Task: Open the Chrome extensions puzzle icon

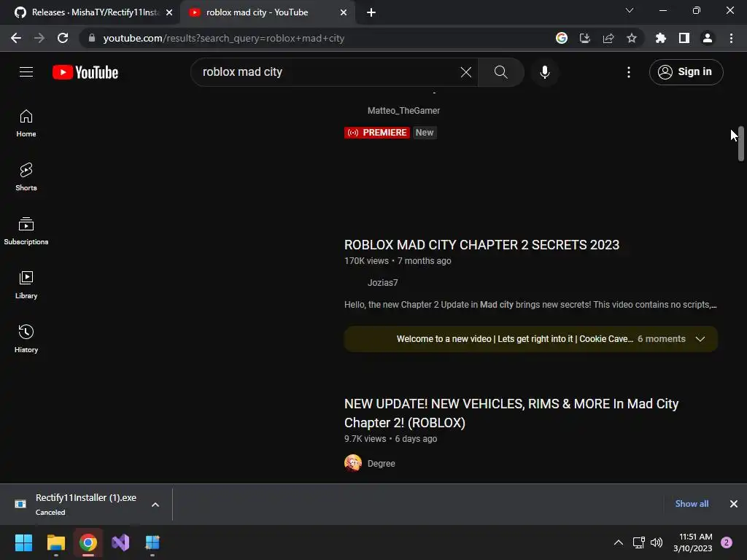Action: [661, 38]
